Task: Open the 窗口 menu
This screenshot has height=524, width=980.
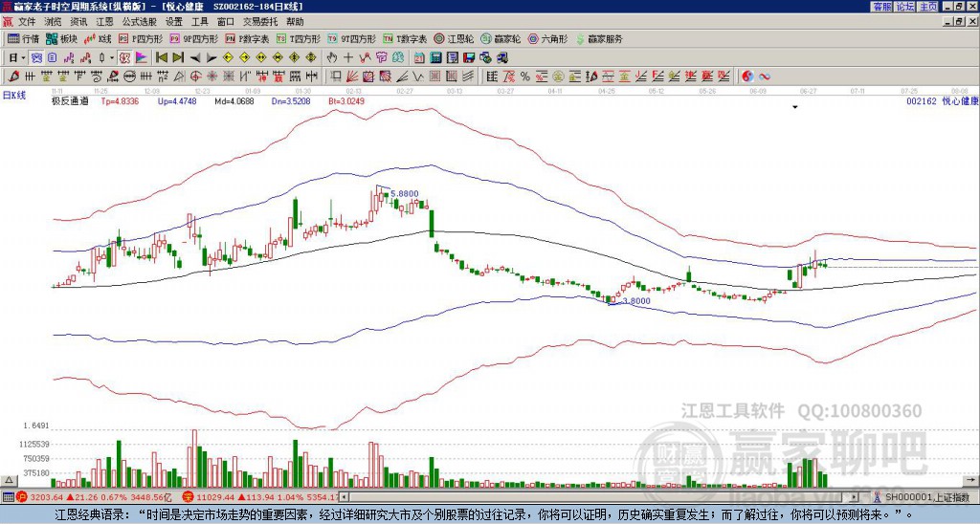Action: pyautogui.click(x=226, y=22)
